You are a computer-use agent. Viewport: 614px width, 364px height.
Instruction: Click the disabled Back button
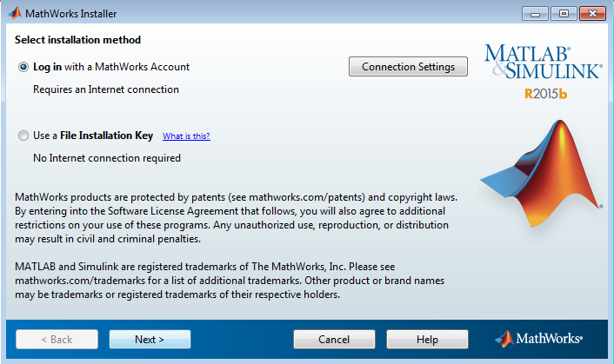click(x=57, y=339)
